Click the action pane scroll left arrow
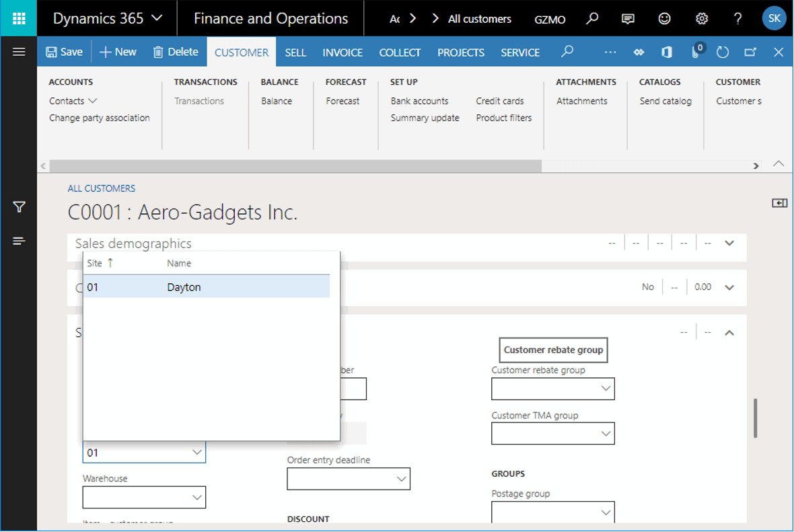Image resolution: width=794 pixels, height=532 pixels. (44, 166)
